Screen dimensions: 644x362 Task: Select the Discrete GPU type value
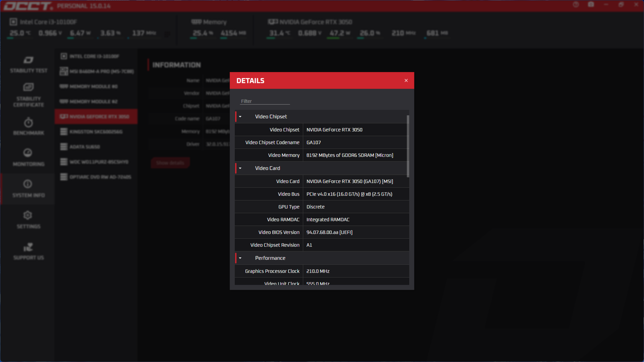click(315, 207)
